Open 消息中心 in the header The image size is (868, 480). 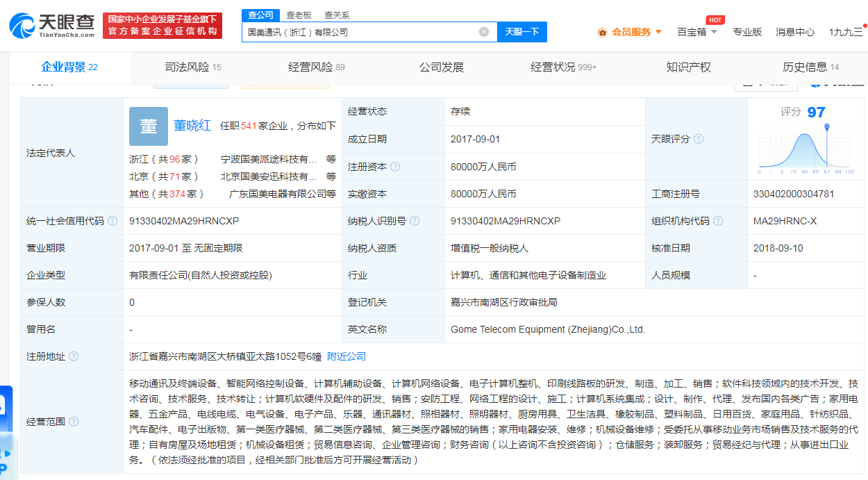pos(795,32)
